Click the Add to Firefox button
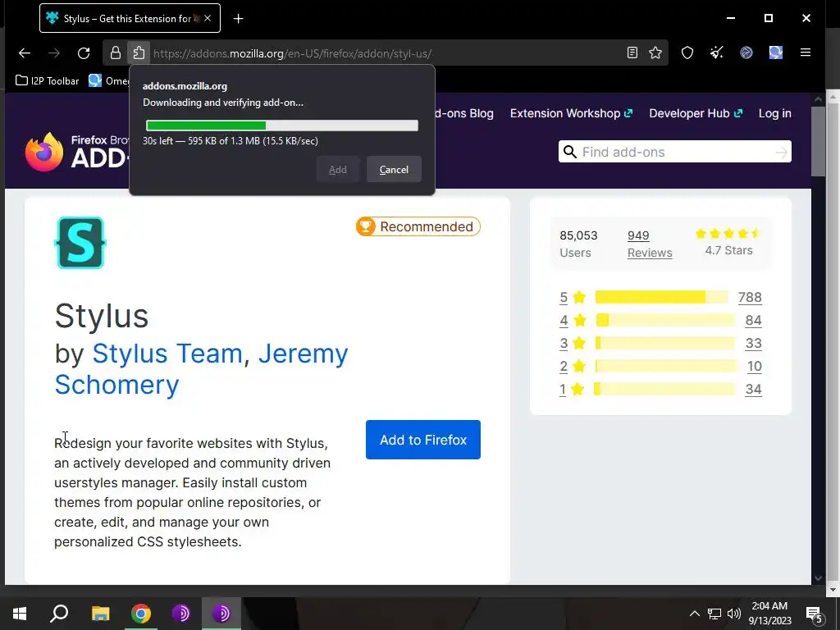840x630 pixels. tap(423, 440)
